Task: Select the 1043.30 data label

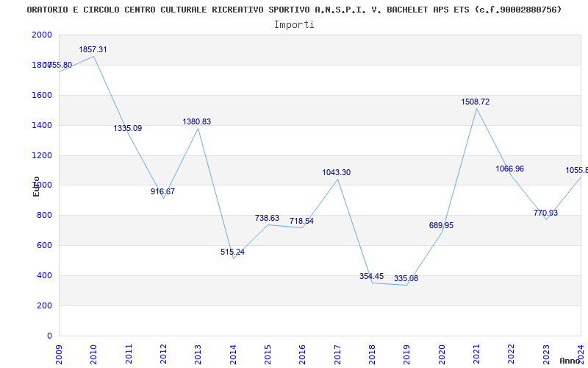Action: pos(337,173)
